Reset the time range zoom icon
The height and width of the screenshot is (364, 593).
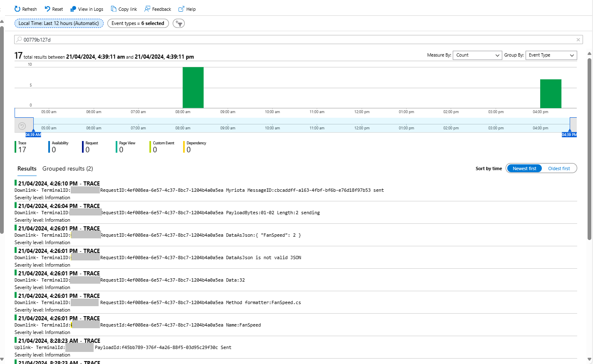(22, 126)
